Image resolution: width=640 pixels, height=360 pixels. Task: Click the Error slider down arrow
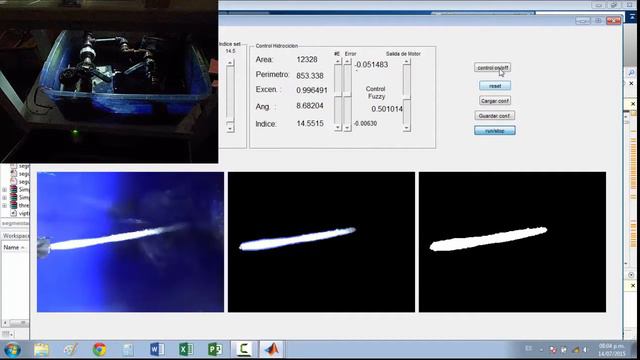point(347,127)
